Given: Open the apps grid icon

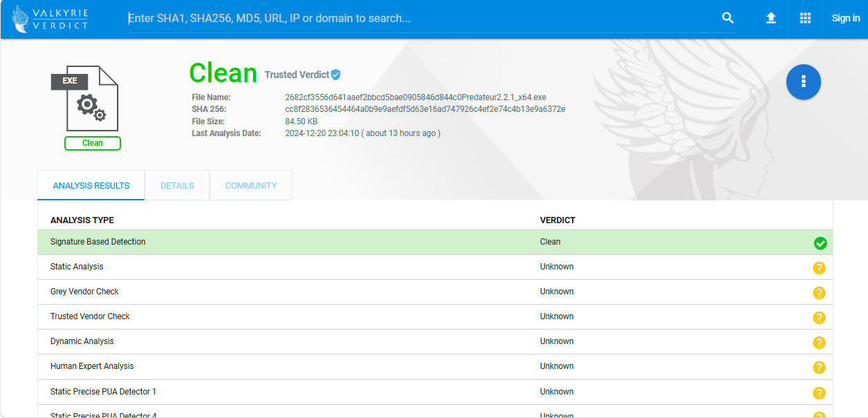Looking at the screenshot, I should click(805, 19).
